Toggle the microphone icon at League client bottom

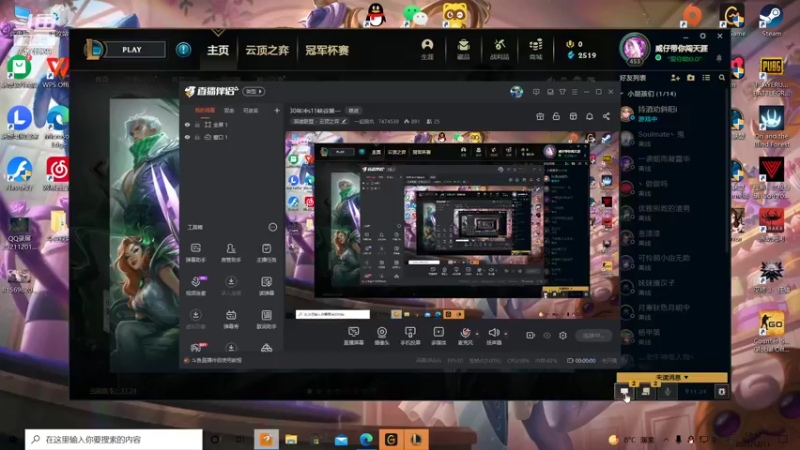pos(667,391)
